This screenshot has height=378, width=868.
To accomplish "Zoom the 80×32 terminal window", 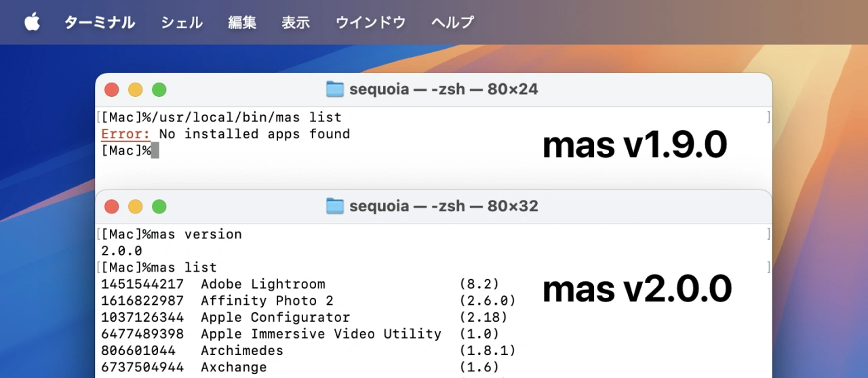I will tap(159, 207).
